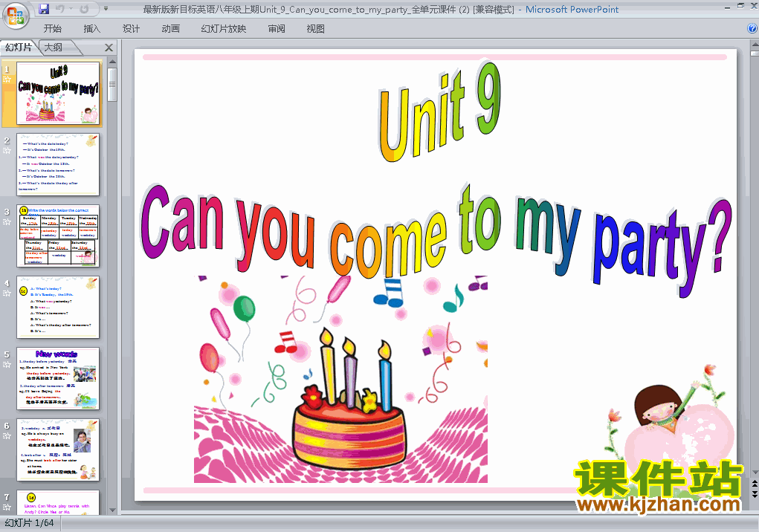The width and height of the screenshot is (759, 532).
Task: Click animation star icon beside slide 7
Action: pyautogui.click(x=7, y=507)
